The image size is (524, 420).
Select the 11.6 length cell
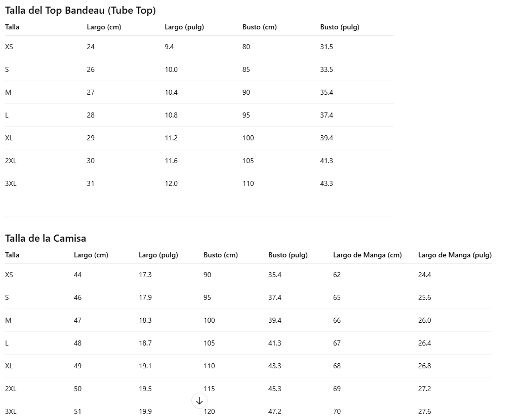[171, 161]
